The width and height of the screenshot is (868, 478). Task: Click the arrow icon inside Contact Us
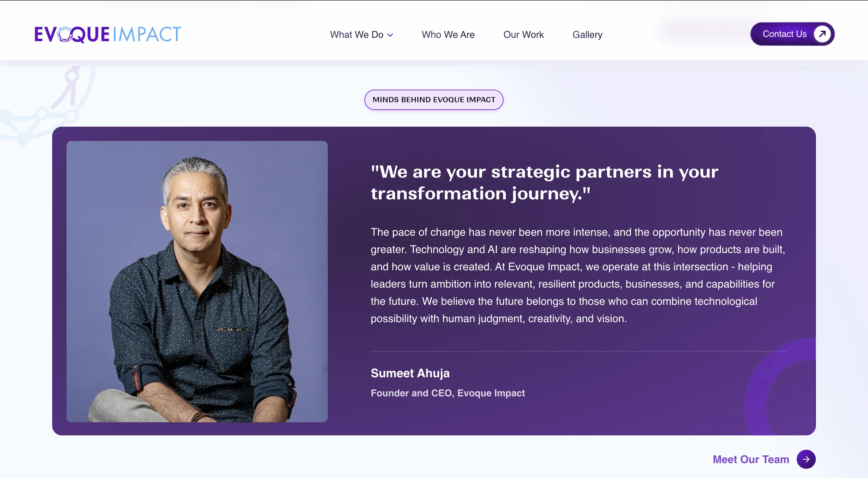[822, 34]
